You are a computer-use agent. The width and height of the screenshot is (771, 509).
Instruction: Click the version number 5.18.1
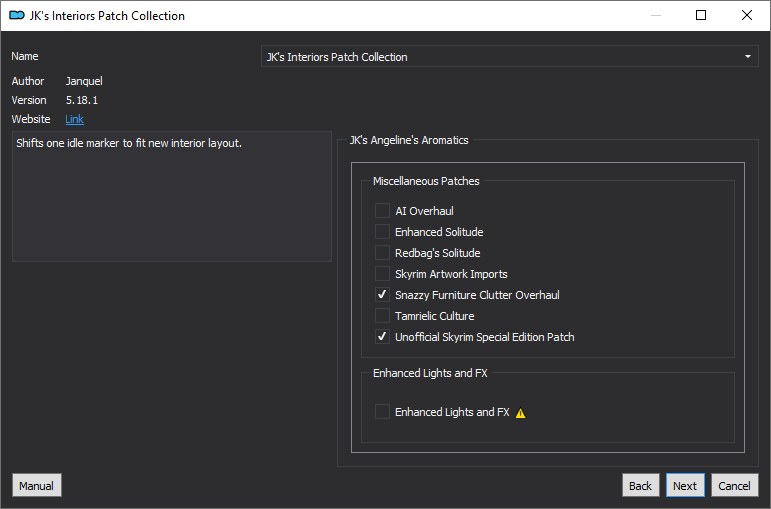[82, 100]
